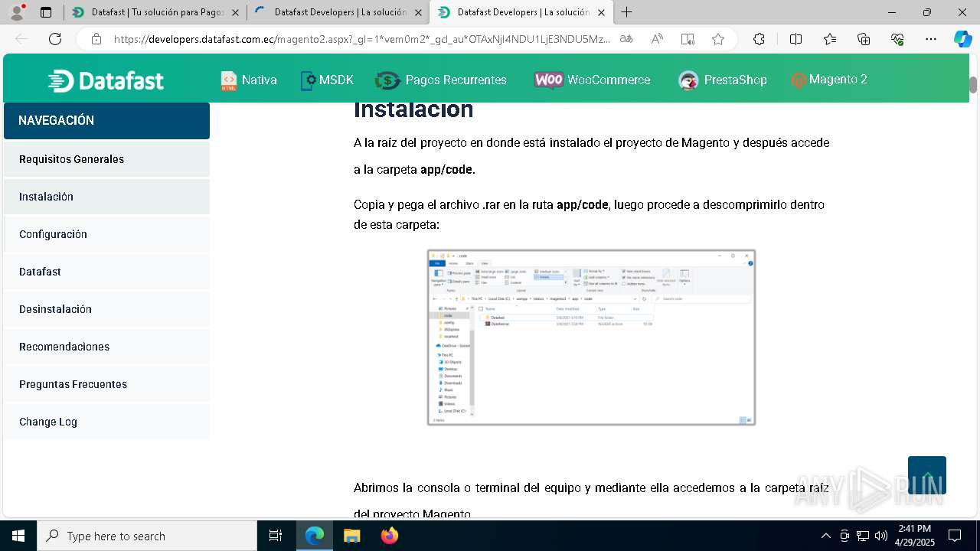Open the Nativa HTML icon link
980x551 pixels.
pos(228,80)
